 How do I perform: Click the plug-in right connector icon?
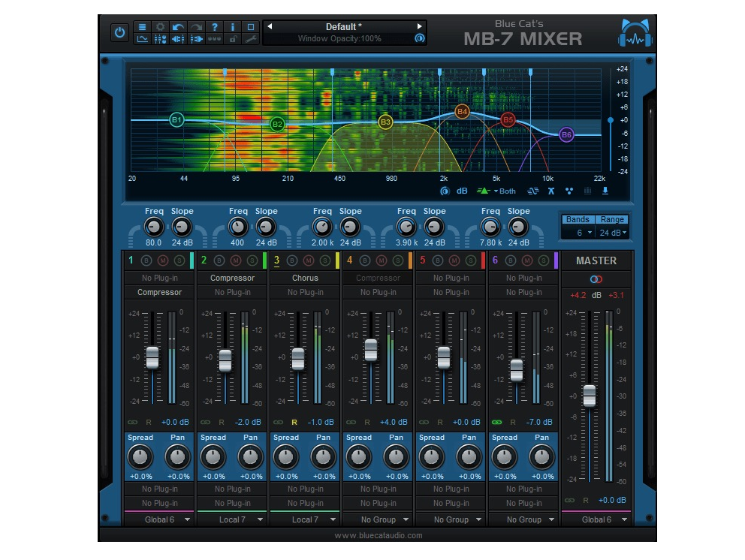[196, 40]
